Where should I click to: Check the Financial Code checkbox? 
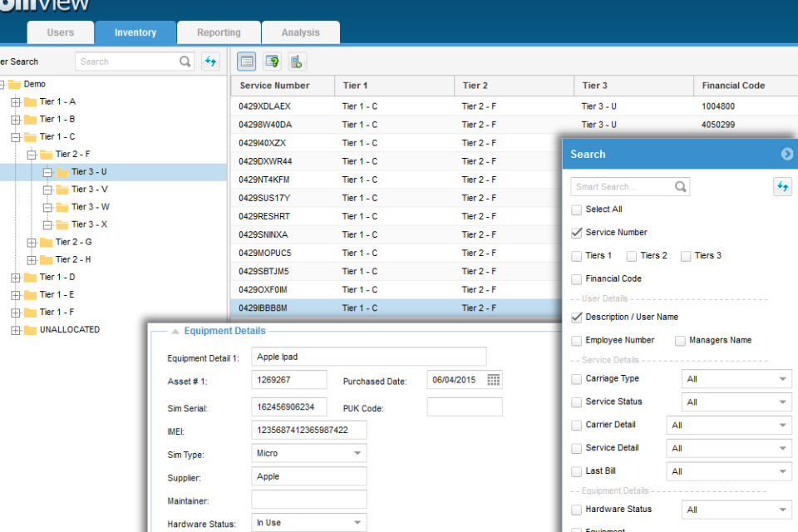[x=577, y=279]
